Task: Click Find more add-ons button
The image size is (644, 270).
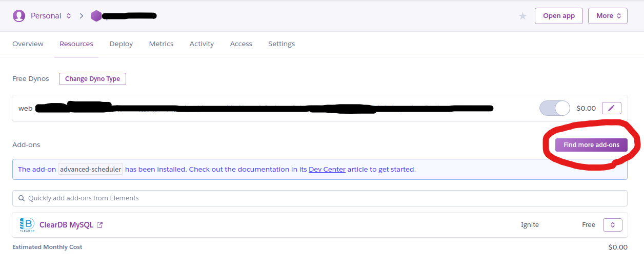Action: pyautogui.click(x=591, y=145)
